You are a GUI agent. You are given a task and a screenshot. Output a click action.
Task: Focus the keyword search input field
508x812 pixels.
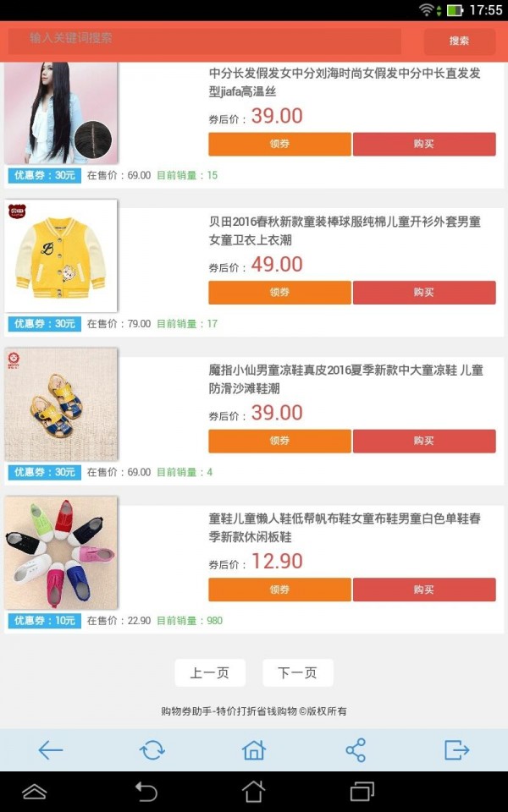tap(204, 41)
